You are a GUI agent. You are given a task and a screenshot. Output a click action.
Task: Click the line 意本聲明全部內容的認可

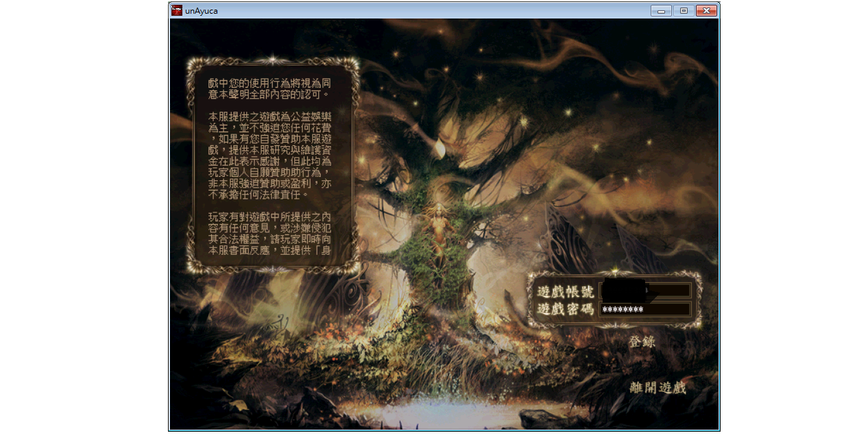[269, 94]
